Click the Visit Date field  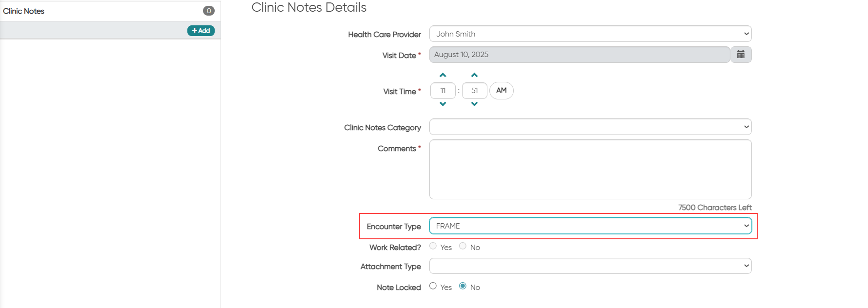(580, 55)
